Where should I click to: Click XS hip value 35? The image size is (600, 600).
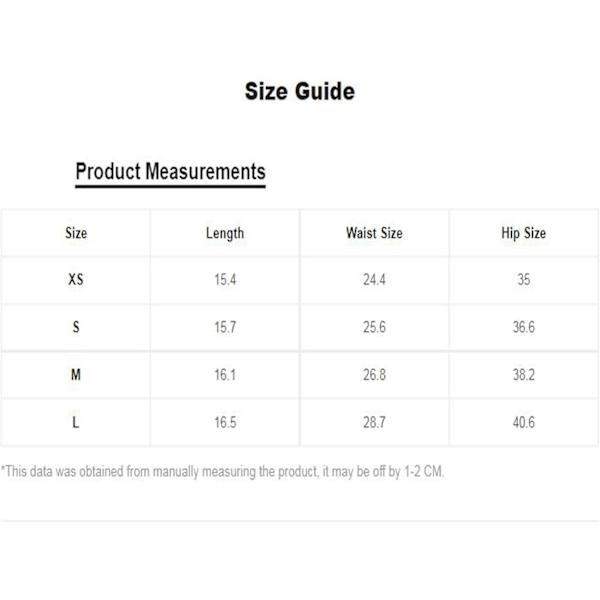pos(523,279)
